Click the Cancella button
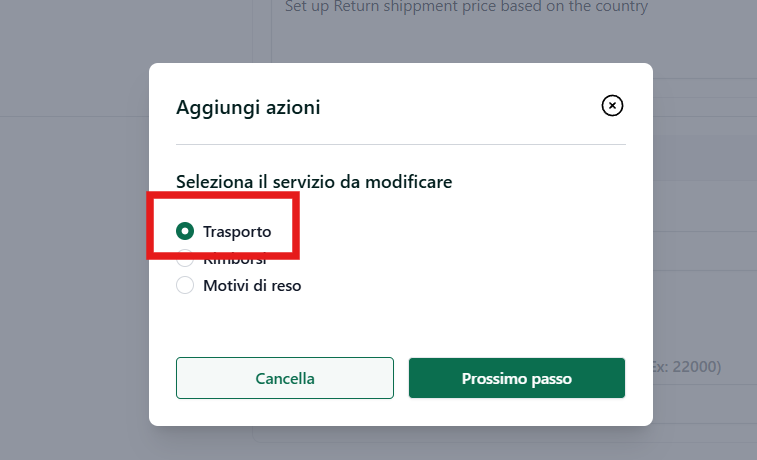The height and width of the screenshot is (460, 757). tap(285, 378)
